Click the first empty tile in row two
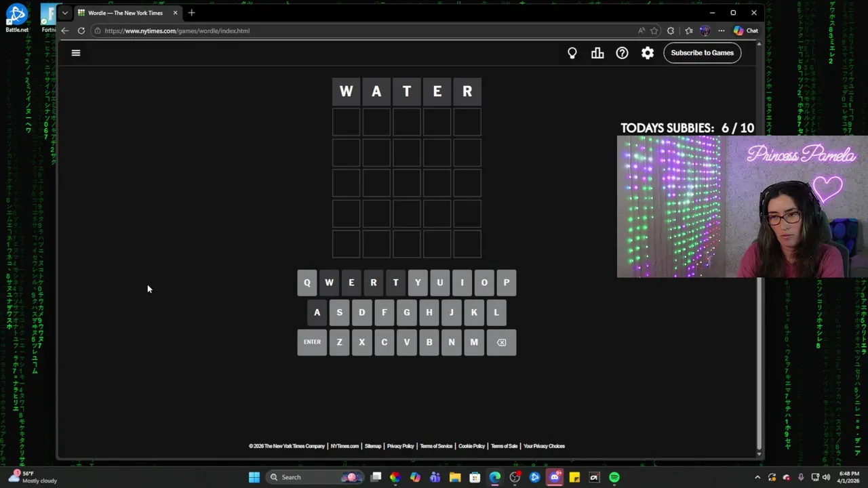Viewport: 868px width, 488px height. coord(346,122)
